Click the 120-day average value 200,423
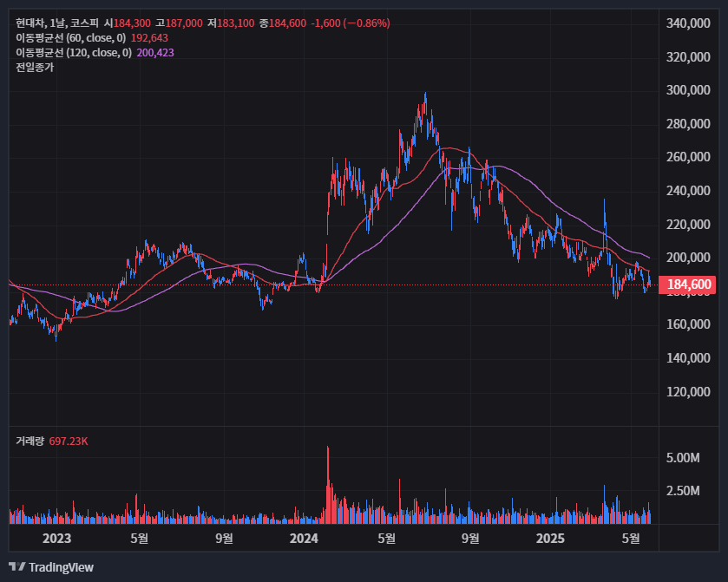 click(x=155, y=53)
